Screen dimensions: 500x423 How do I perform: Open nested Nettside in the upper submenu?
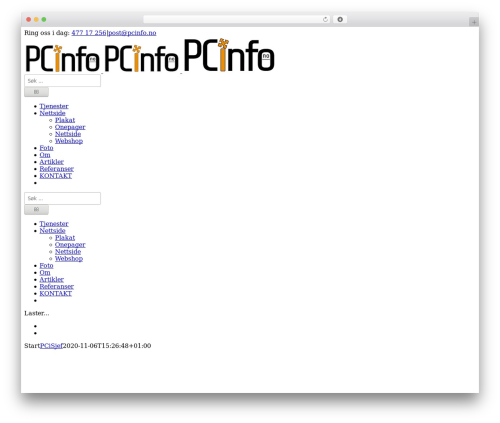point(68,134)
